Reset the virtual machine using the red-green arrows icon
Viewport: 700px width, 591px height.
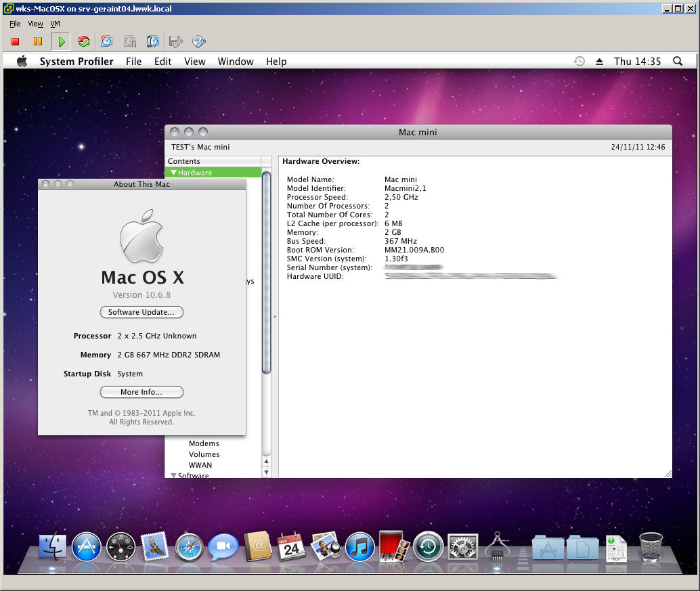(x=83, y=41)
